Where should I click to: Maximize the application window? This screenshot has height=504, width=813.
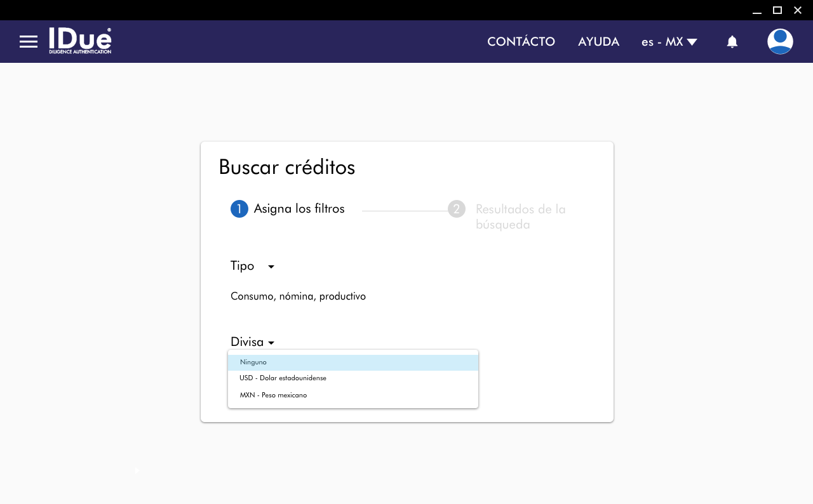point(777,10)
